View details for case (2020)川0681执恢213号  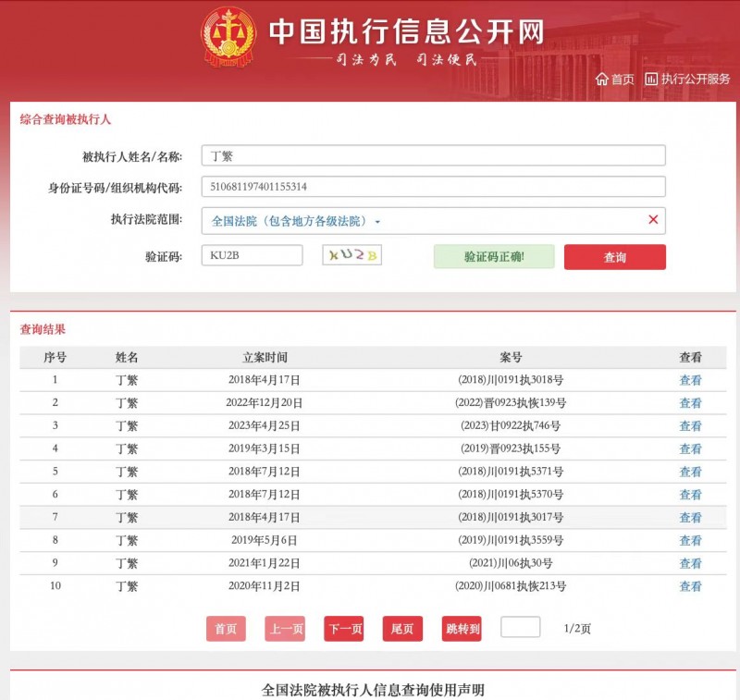[690, 586]
